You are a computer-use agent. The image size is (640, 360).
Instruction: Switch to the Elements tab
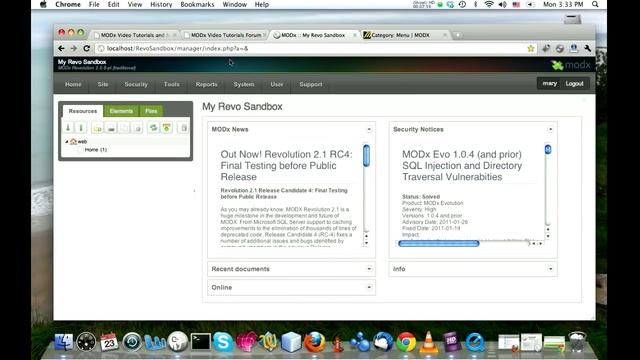point(121,111)
